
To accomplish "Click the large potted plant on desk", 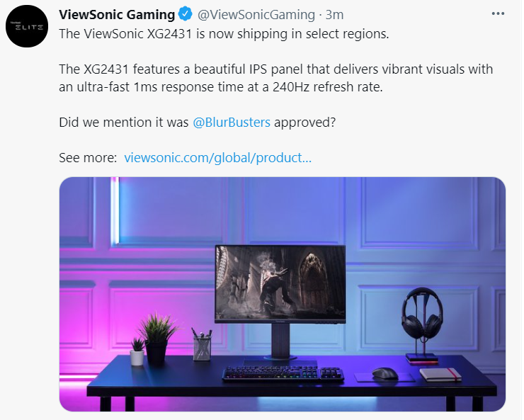I will 157,337.
